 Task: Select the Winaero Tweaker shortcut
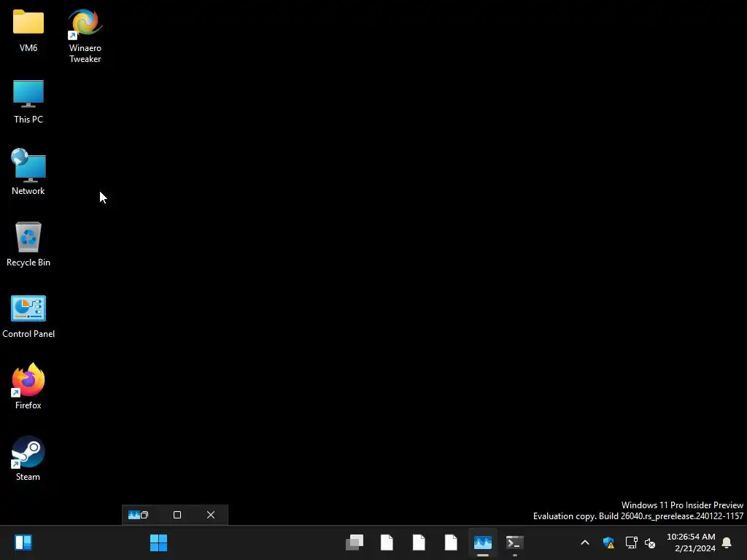[x=85, y=35]
